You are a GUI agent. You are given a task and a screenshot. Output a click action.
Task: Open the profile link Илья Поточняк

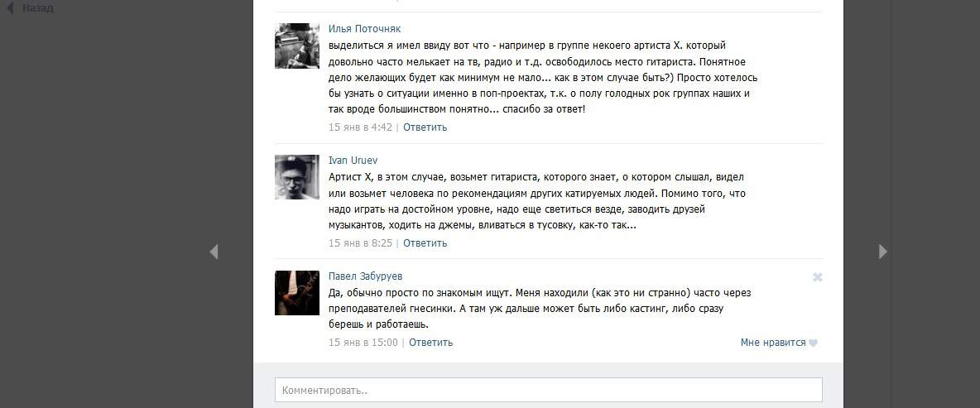(x=364, y=29)
